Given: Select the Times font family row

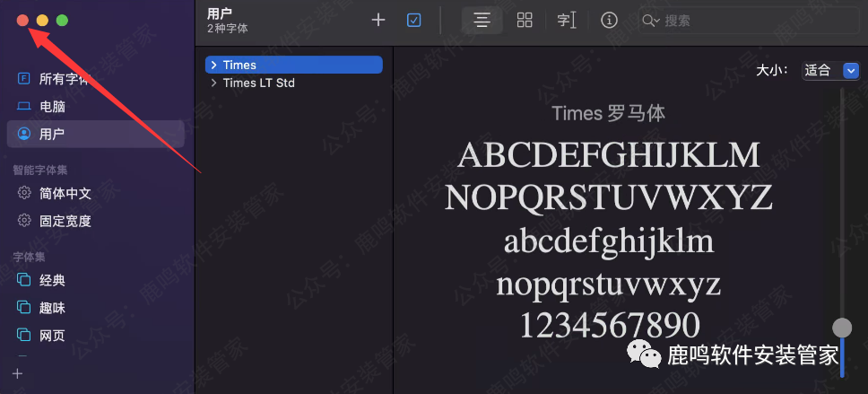Looking at the screenshot, I should tap(294, 65).
